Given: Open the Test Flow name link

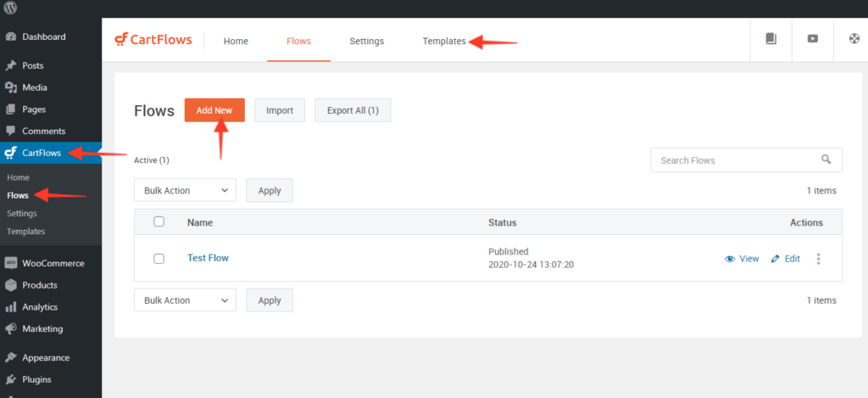Looking at the screenshot, I should pyautogui.click(x=208, y=258).
